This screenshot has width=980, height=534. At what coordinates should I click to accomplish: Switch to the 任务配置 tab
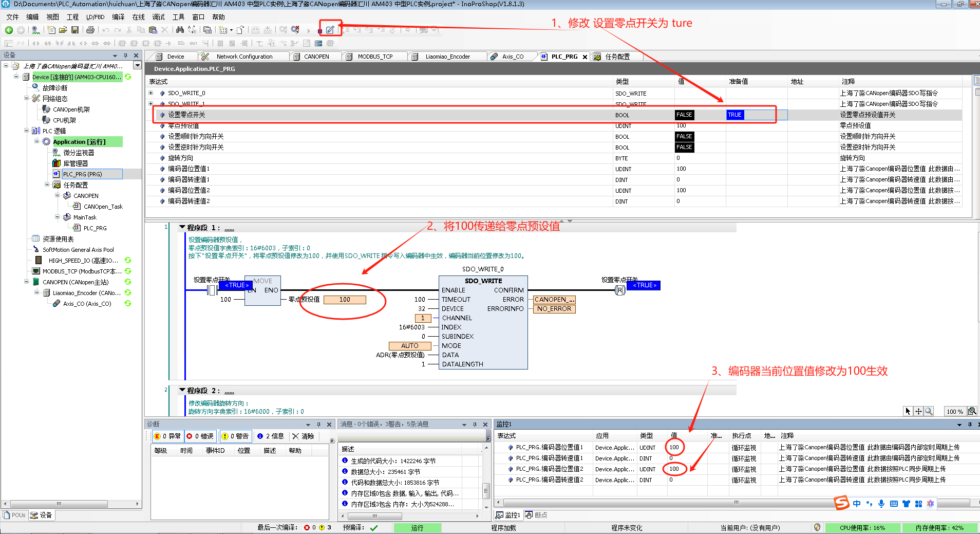[617, 57]
